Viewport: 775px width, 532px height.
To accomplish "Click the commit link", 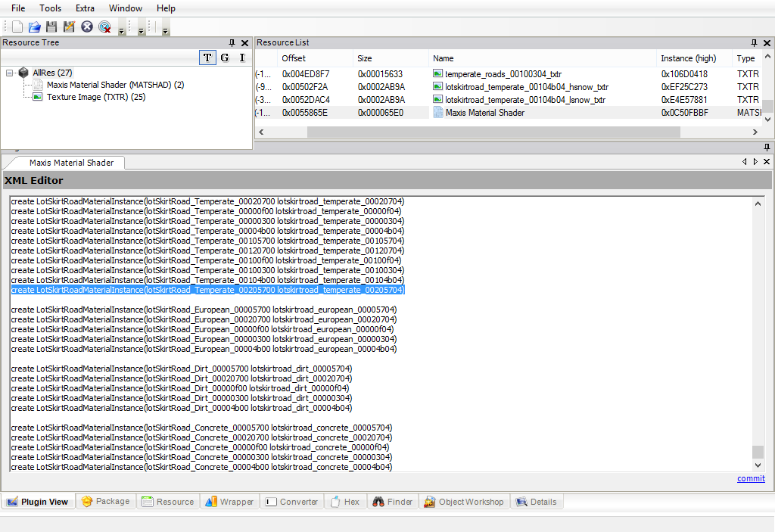I will pyautogui.click(x=751, y=478).
